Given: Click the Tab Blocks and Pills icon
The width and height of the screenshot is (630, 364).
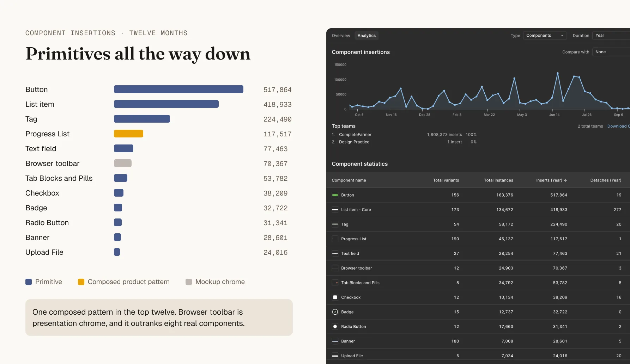Looking at the screenshot, I should (x=335, y=283).
